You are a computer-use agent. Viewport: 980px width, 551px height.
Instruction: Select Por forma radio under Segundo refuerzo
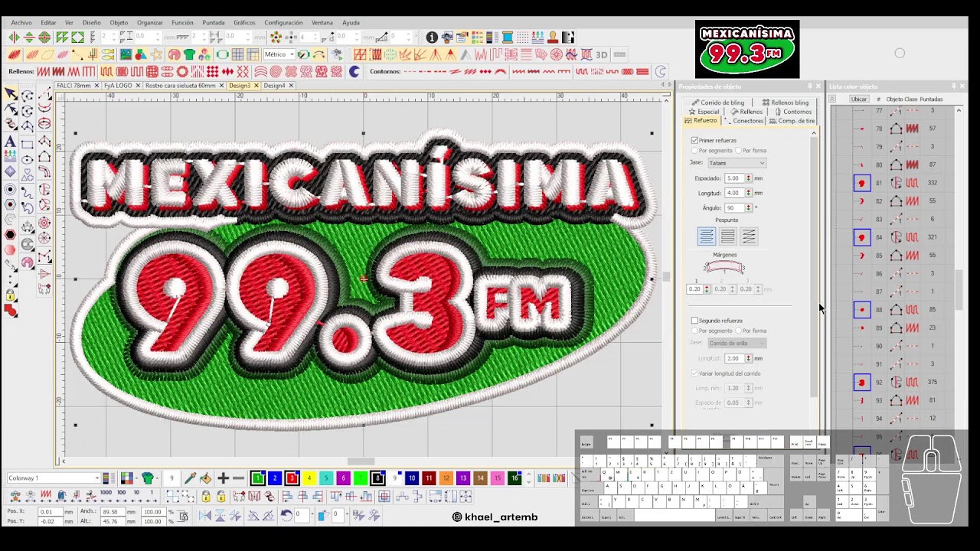click(739, 331)
